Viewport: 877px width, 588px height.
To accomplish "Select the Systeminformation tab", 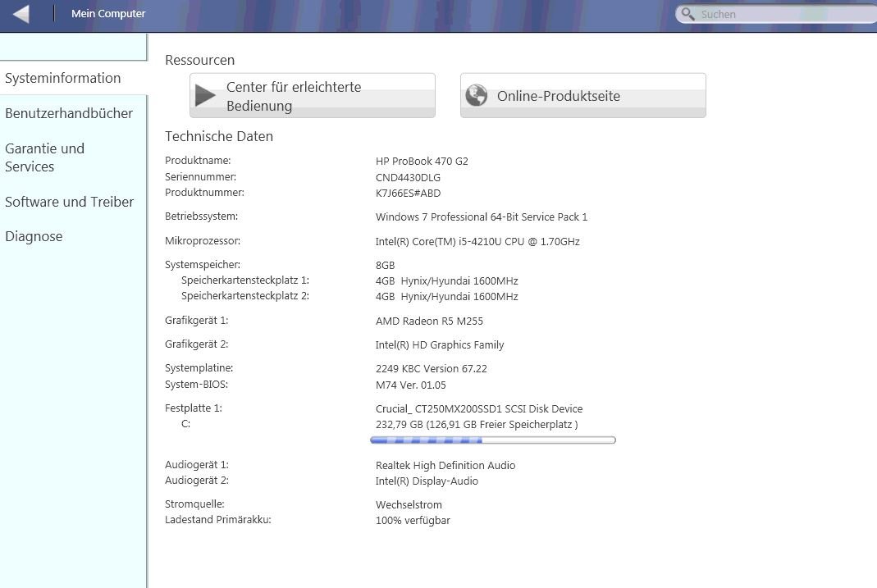I will [x=73, y=78].
